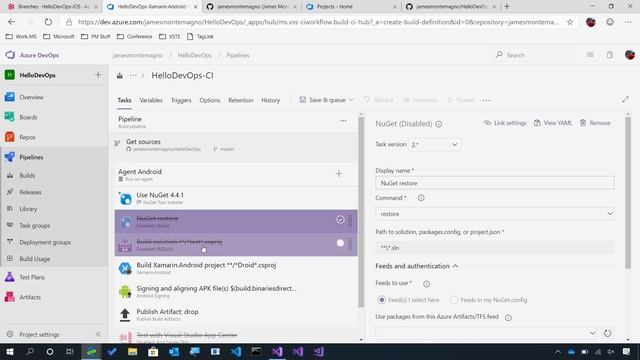
Task: Open Boards hub in sidebar
Action: click(x=28, y=117)
